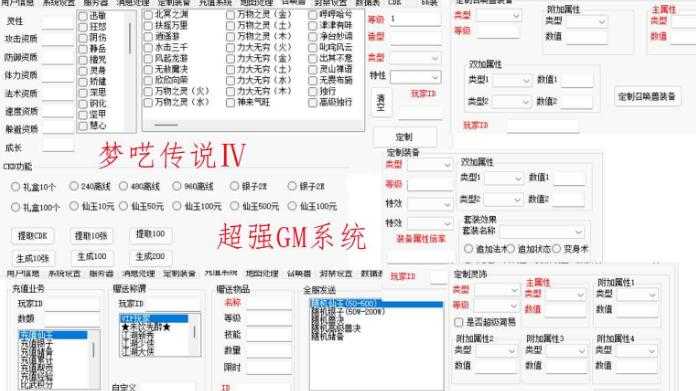Expand 附加属性3 类型 dropdown
This screenshot has width=696, height=391.
[566, 351]
